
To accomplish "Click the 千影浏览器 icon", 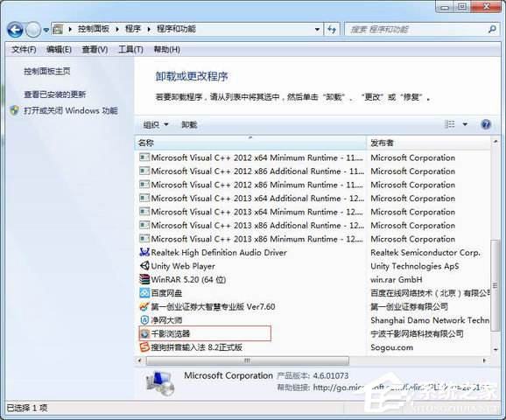I will click(x=144, y=333).
